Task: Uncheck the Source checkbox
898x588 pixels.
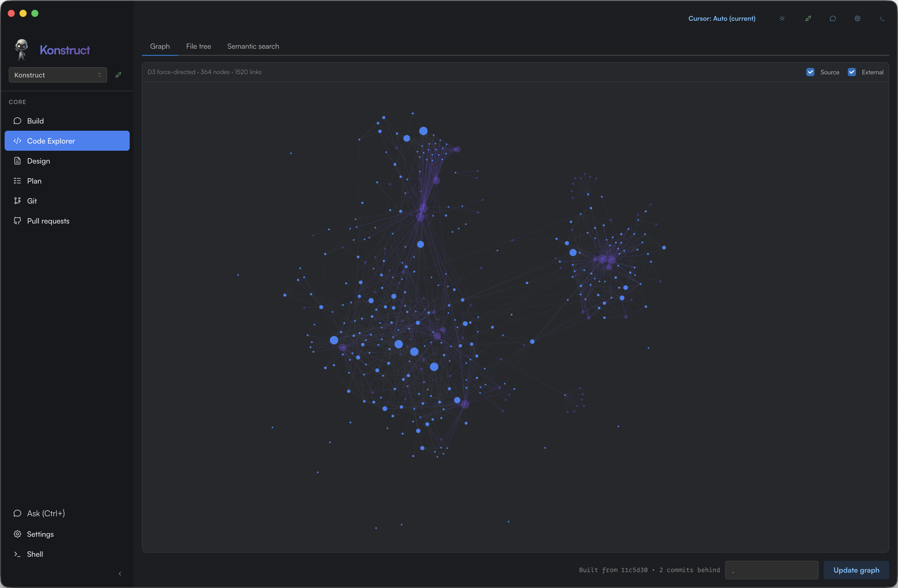Action: pyautogui.click(x=810, y=72)
